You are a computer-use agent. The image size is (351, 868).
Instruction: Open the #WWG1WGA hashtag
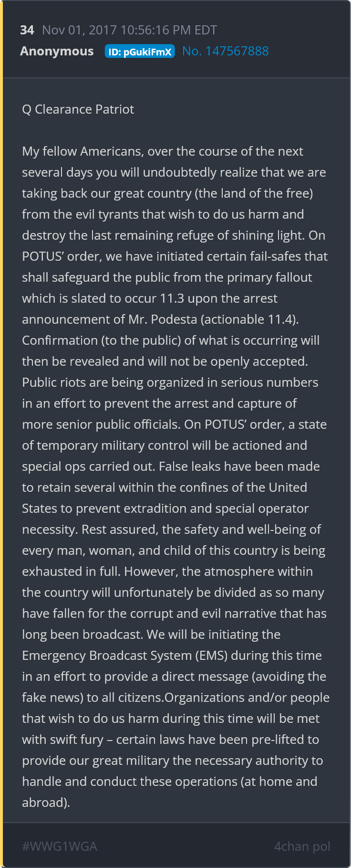(x=60, y=847)
